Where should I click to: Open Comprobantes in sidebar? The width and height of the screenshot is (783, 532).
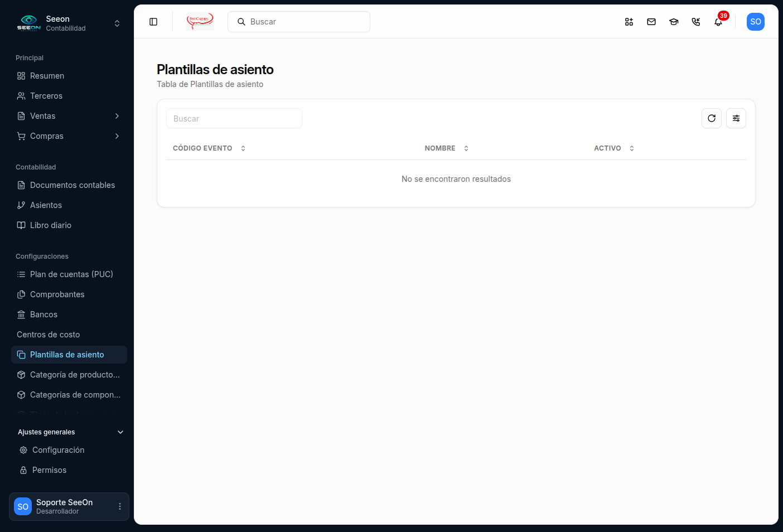coord(69,294)
